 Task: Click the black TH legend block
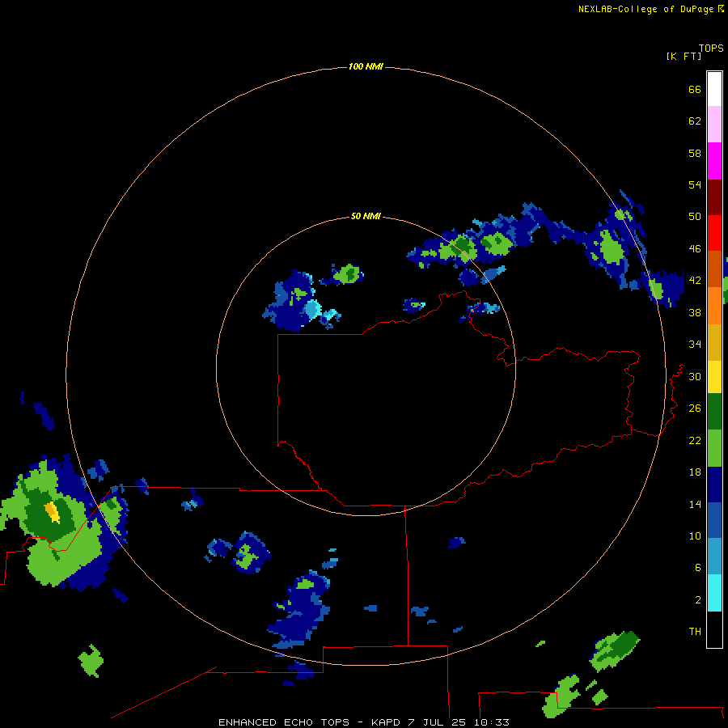[714, 629]
